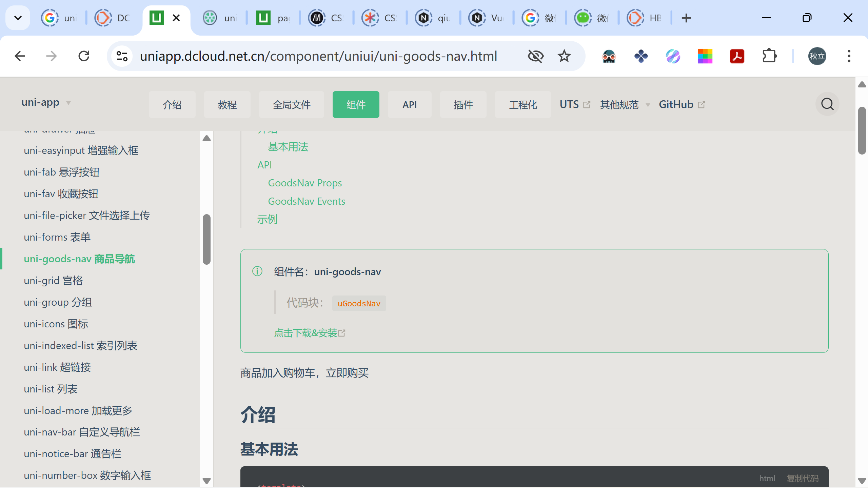Open uni-grid 宫格 in the sidebar
868x488 pixels.
pyautogui.click(x=53, y=281)
